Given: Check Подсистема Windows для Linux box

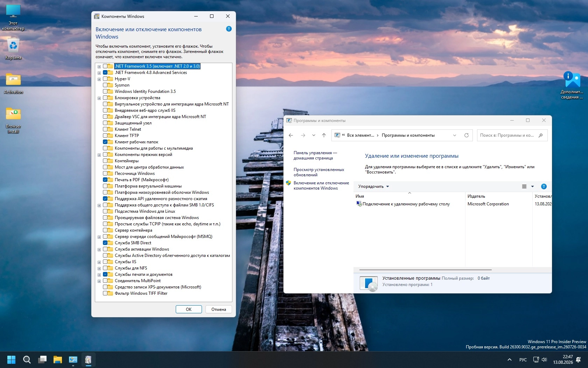Looking at the screenshot, I should coord(105,211).
